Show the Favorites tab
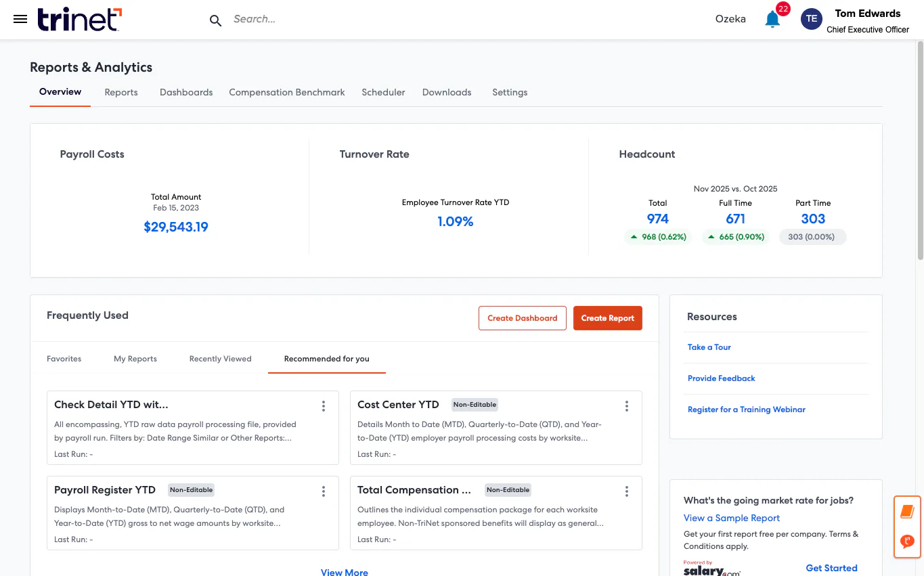 click(64, 359)
